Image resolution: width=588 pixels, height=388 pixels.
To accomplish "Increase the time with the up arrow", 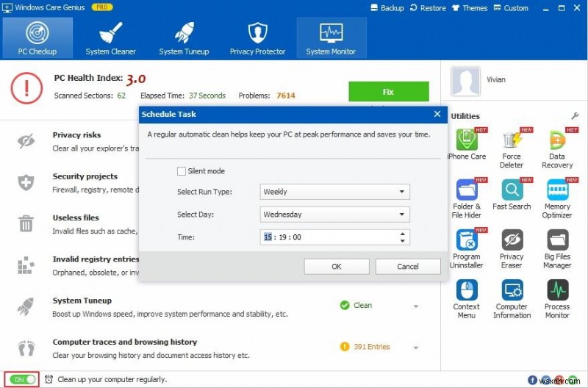I will 402,234.
